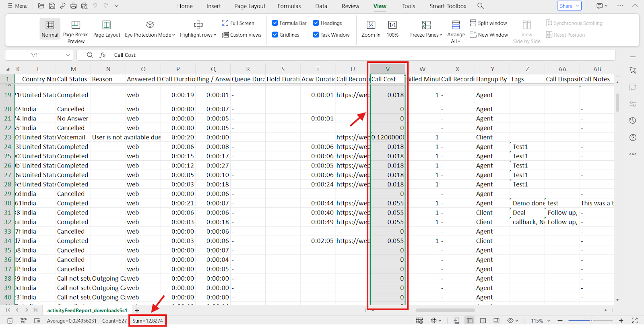Open the Menu button
This screenshot has width=644, height=327.
18,6
